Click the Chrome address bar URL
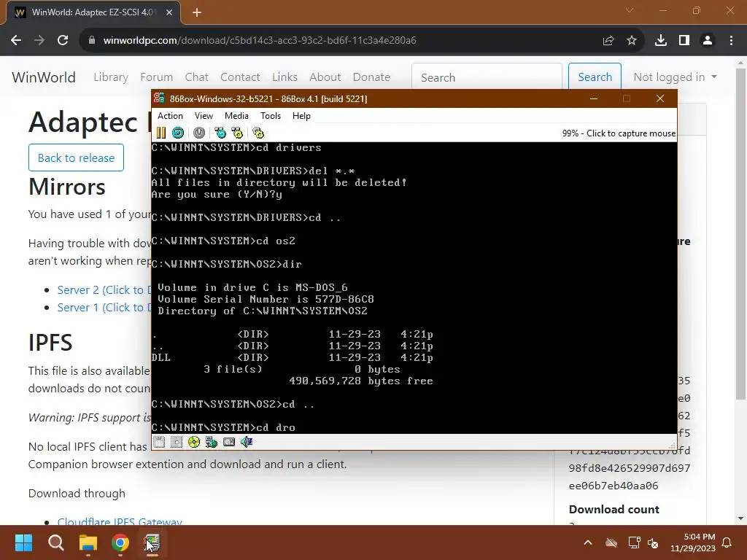Viewport: 747px width, 560px height. point(260,41)
